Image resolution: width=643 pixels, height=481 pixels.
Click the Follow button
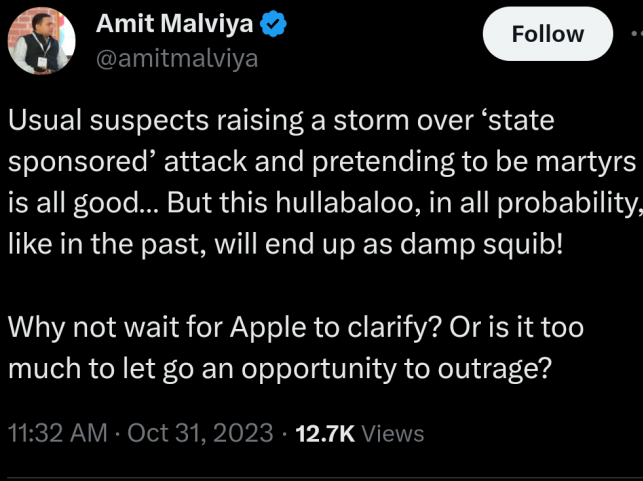[547, 34]
